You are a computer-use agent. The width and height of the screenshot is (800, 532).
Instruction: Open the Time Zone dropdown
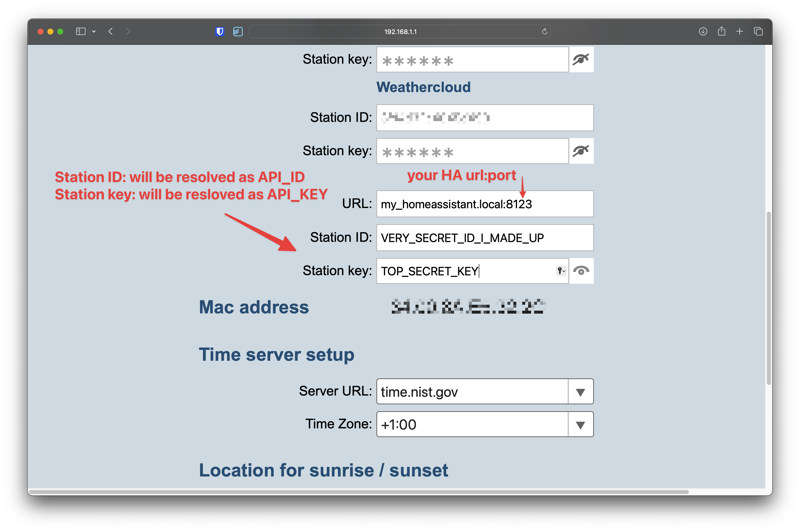(580, 424)
